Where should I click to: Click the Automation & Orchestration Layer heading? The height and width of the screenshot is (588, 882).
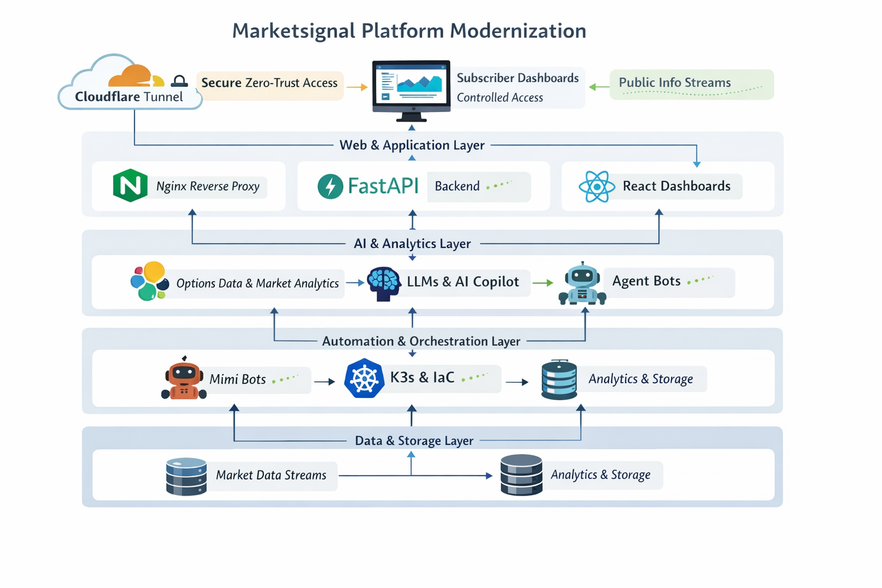click(x=421, y=341)
